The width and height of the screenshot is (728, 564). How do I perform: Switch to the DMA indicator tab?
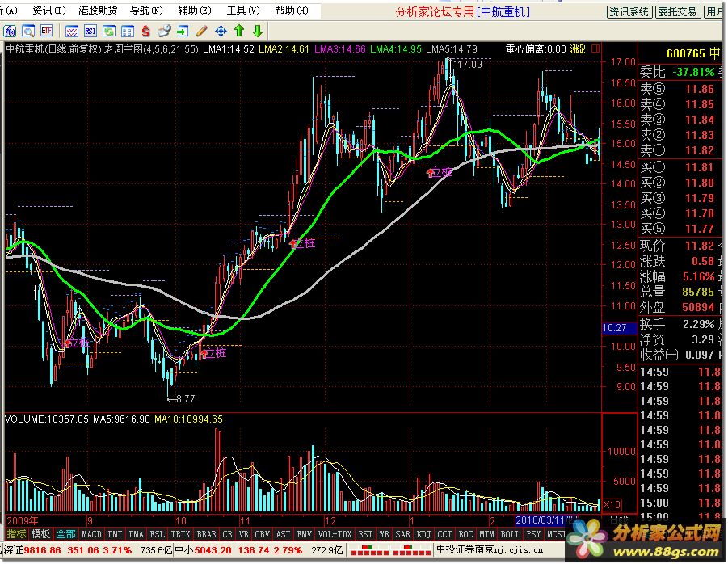click(136, 534)
